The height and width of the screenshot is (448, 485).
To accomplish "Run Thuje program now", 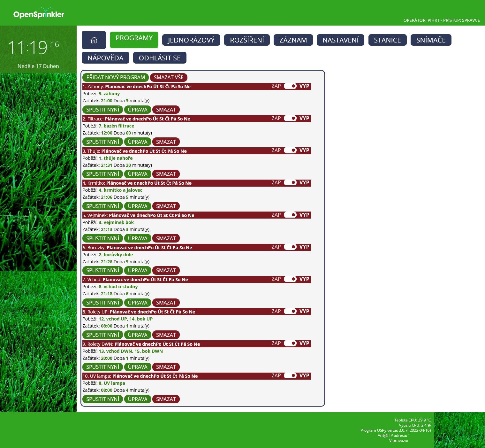I will tap(102, 174).
